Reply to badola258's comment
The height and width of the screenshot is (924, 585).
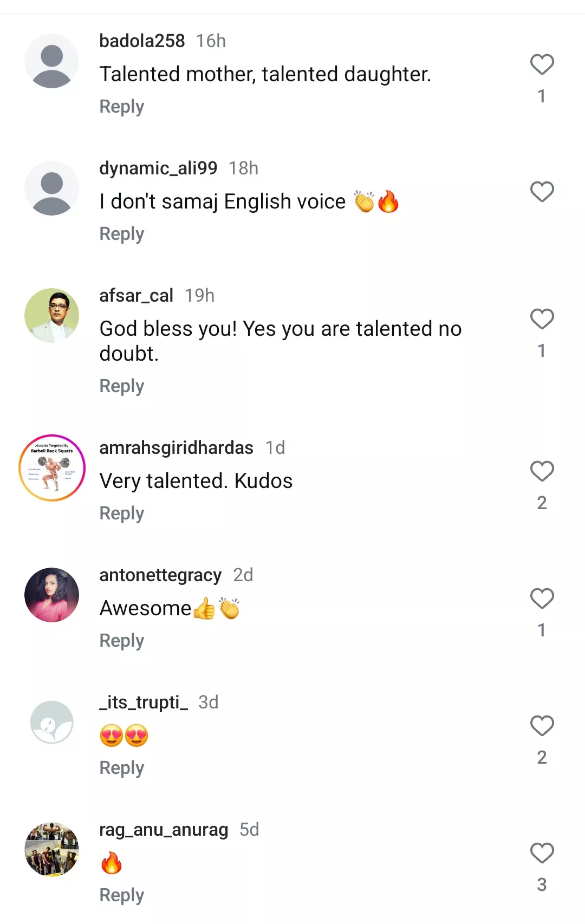pos(122,107)
